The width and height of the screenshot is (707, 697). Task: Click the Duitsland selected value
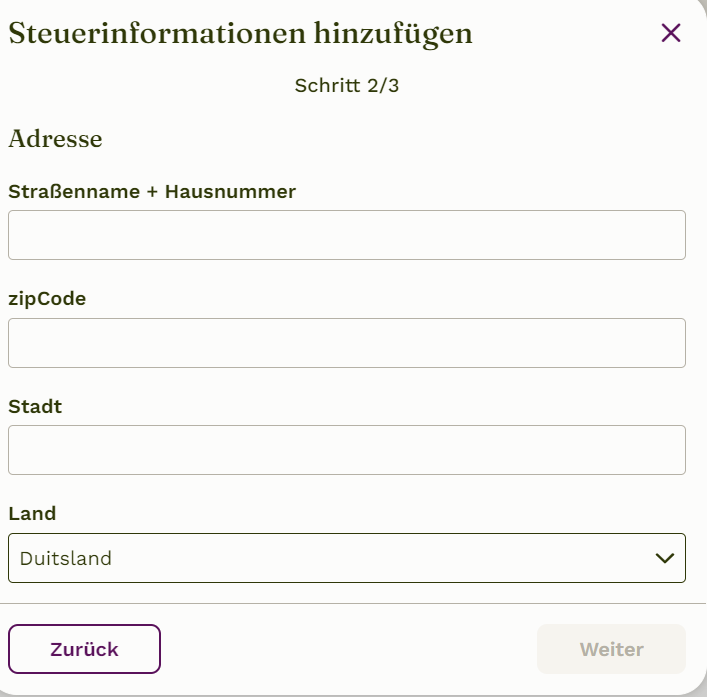coord(66,559)
